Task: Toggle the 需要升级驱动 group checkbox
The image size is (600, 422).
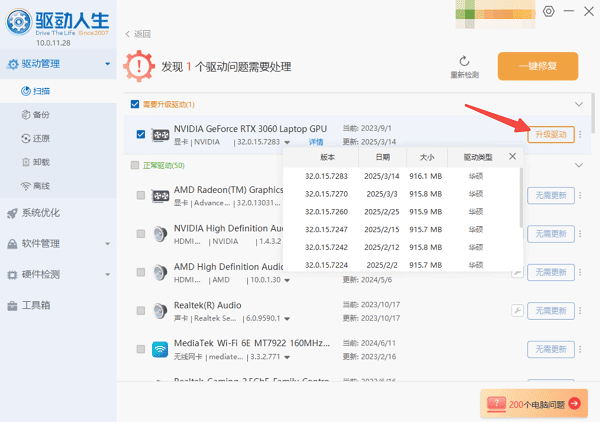Action: tap(135, 104)
